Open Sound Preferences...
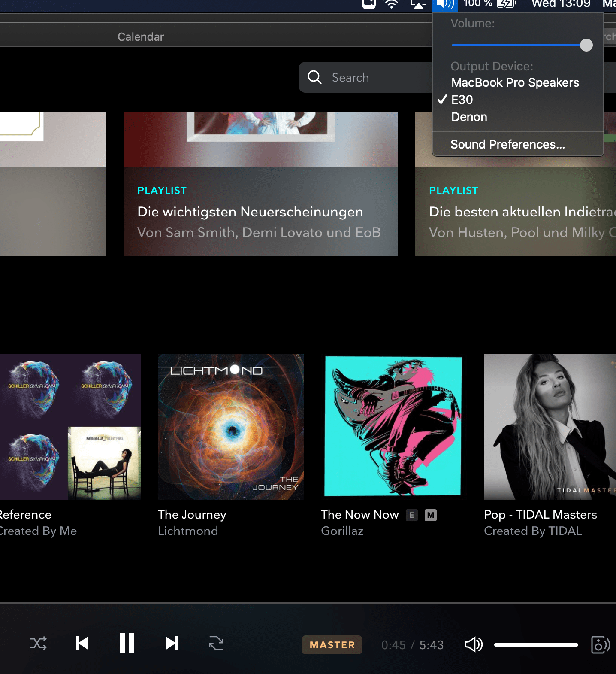Screen dimensions: 616x674 (507, 144)
